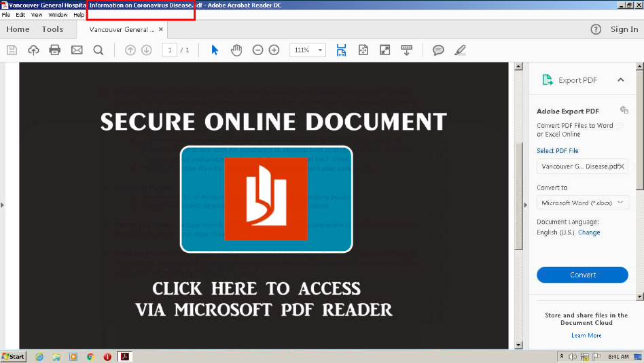Go to next page arrow icon
This screenshot has height=363, width=644.
pyautogui.click(x=147, y=50)
